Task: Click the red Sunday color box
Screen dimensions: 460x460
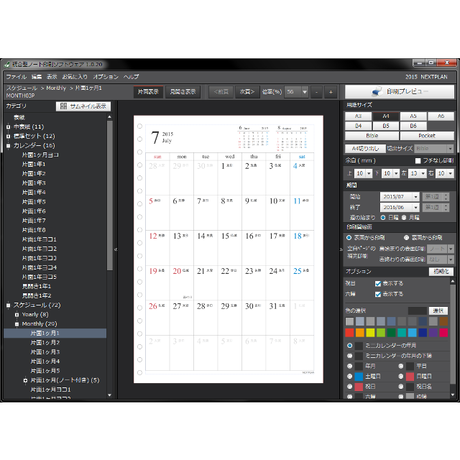Action: 410,376
